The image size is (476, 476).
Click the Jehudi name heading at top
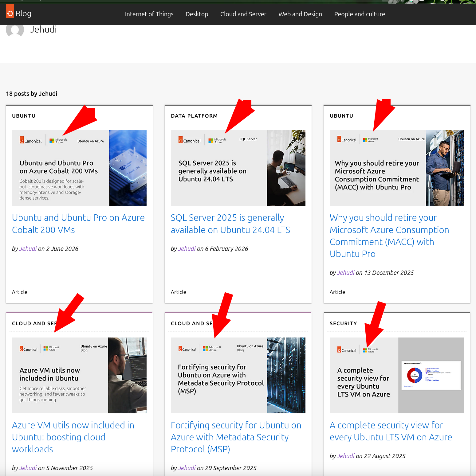43,29
